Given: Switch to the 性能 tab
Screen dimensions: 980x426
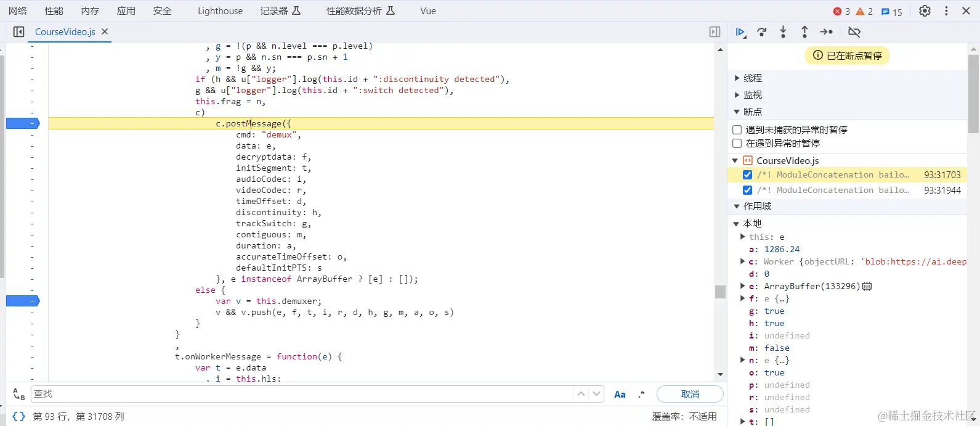Looking at the screenshot, I should tap(54, 11).
